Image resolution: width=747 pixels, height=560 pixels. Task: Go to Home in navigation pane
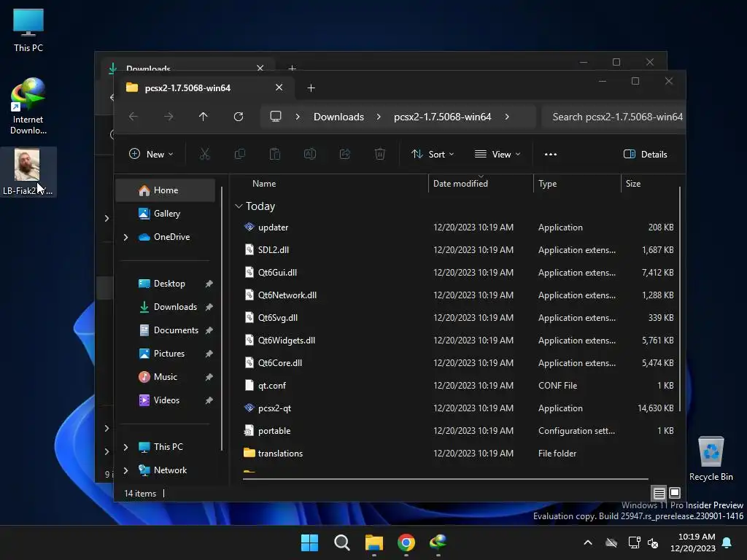click(x=166, y=190)
